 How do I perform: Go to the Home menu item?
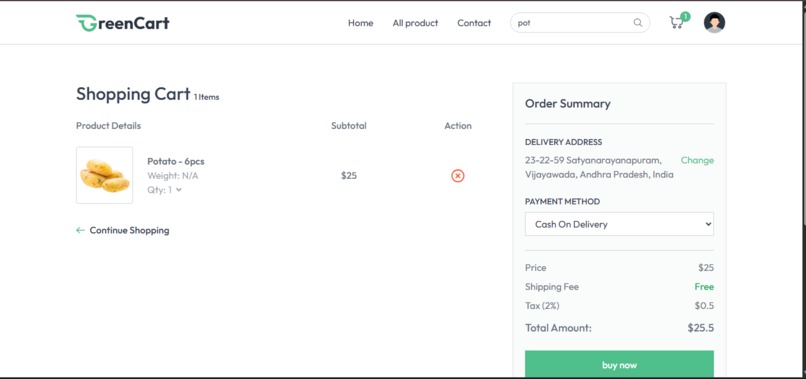pos(360,23)
